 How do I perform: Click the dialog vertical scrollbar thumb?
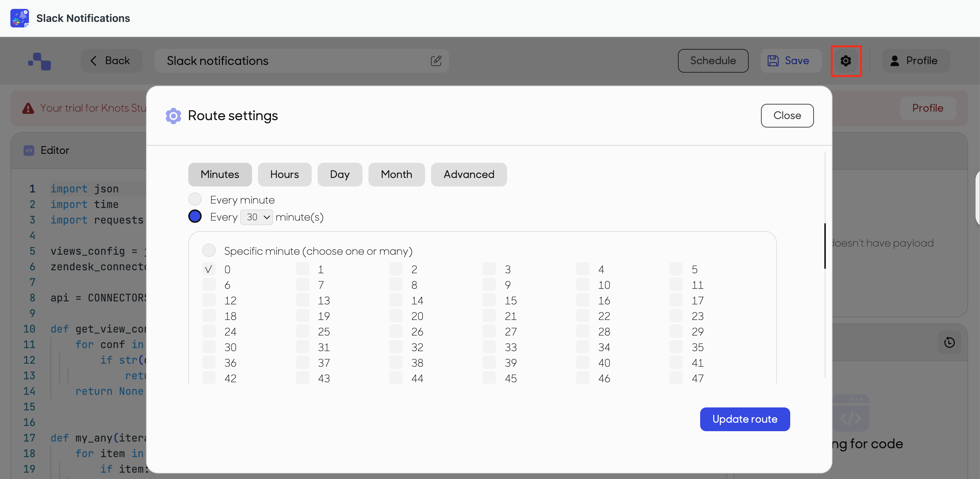825,246
